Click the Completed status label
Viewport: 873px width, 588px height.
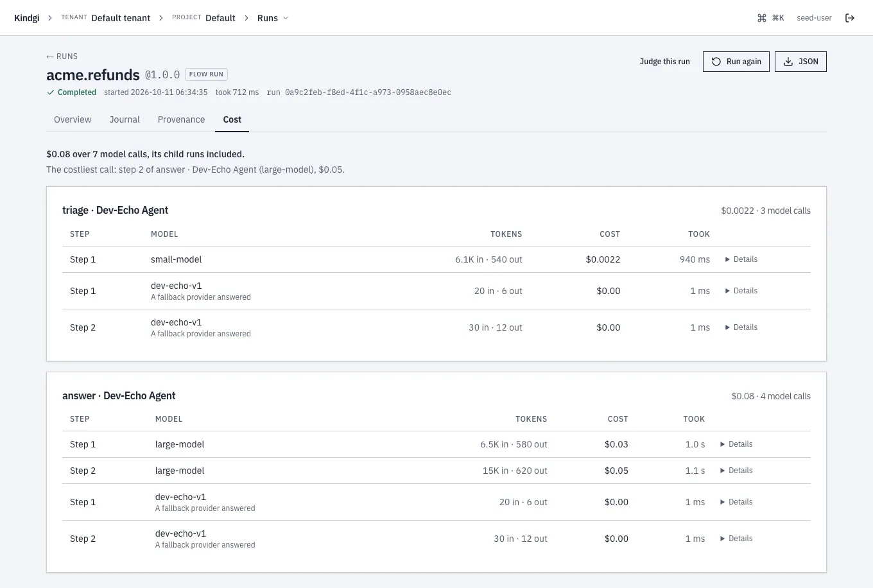[71, 92]
